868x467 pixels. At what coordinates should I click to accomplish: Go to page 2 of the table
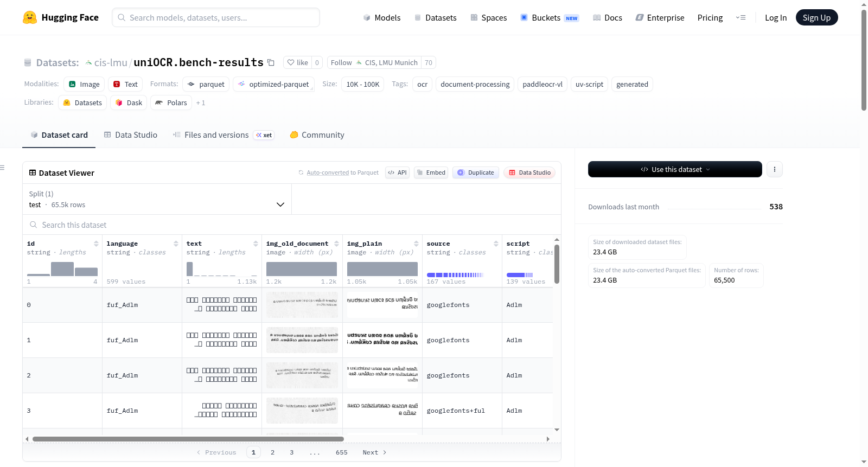tap(272, 452)
